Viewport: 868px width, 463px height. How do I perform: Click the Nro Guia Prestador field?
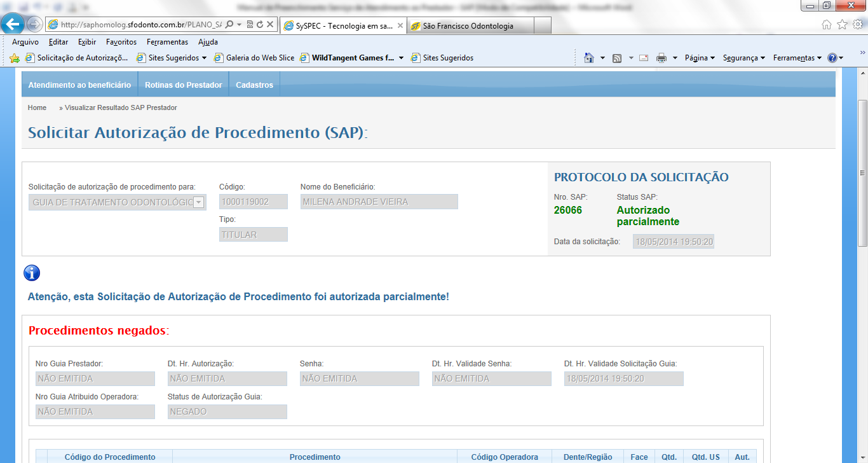(95, 378)
